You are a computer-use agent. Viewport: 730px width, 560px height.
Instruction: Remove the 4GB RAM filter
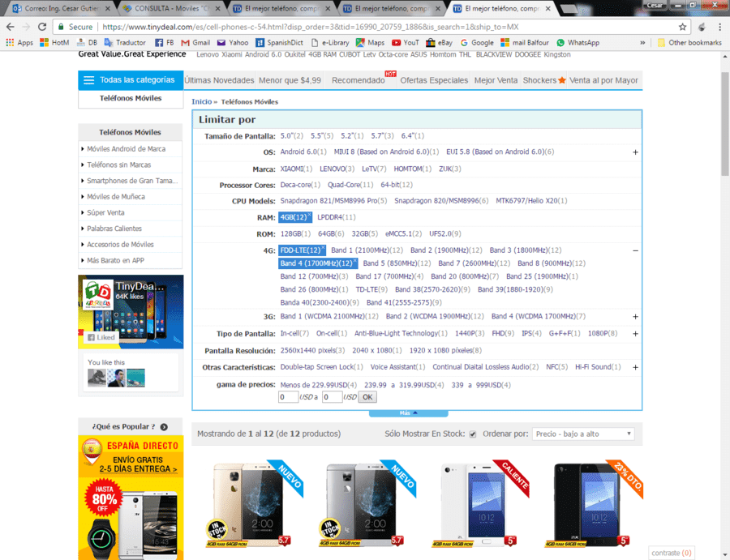pyautogui.click(x=309, y=215)
